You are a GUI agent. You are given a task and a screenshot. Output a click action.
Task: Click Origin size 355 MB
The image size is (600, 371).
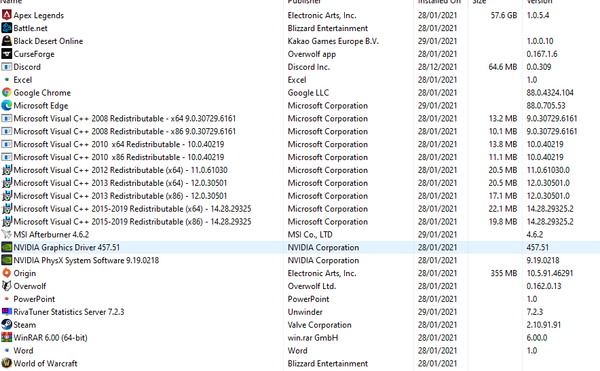504,273
